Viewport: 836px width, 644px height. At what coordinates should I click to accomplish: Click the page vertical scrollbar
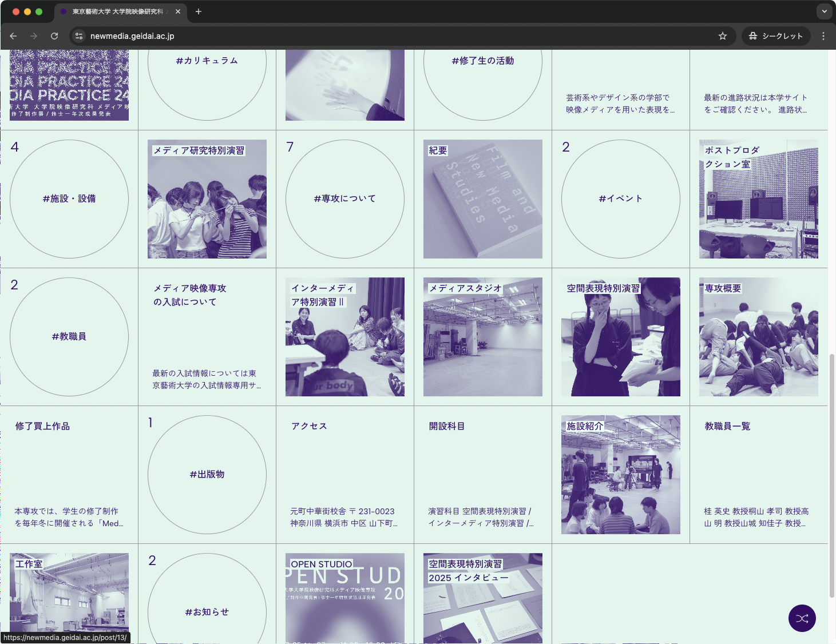[x=831, y=475]
